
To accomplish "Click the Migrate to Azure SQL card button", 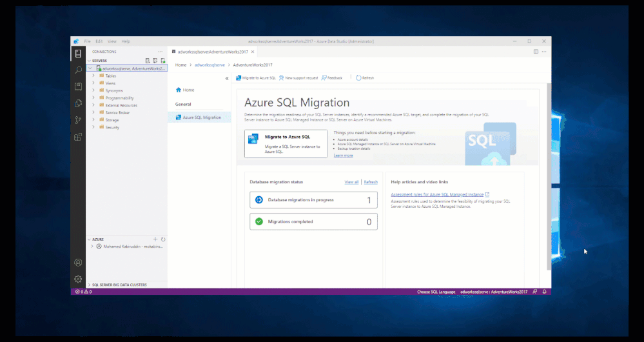I will pyautogui.click(x=286, y=144).
